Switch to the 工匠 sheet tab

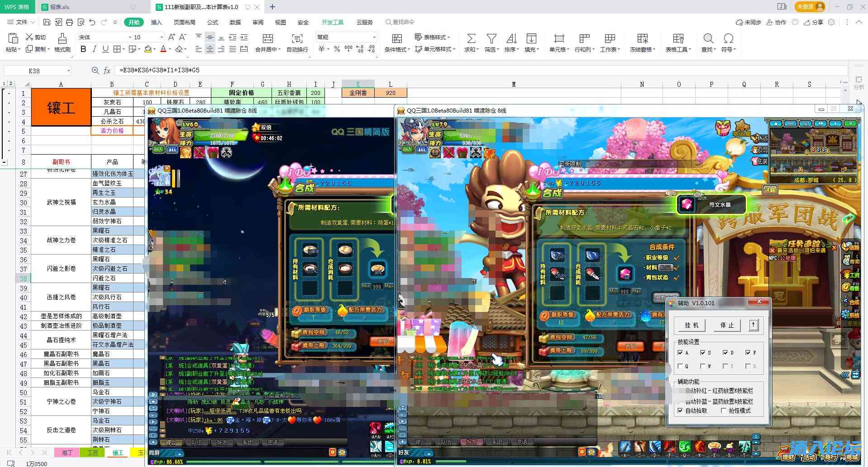pyautogui.click(x=92, y=453)
